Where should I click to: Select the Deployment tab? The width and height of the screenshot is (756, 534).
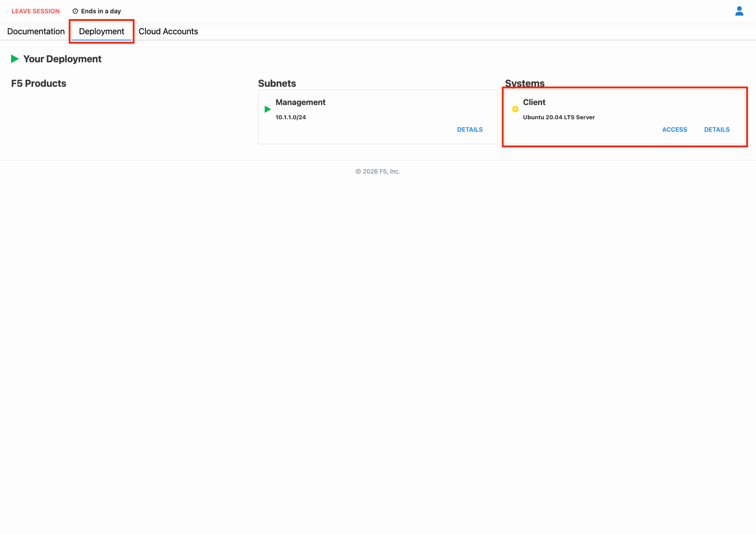(x=101, y=31)
